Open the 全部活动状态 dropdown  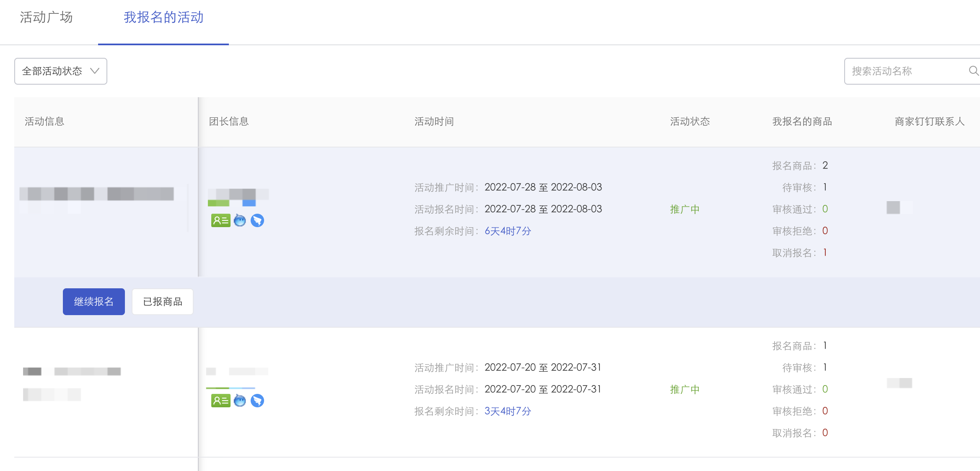(61, 71)
